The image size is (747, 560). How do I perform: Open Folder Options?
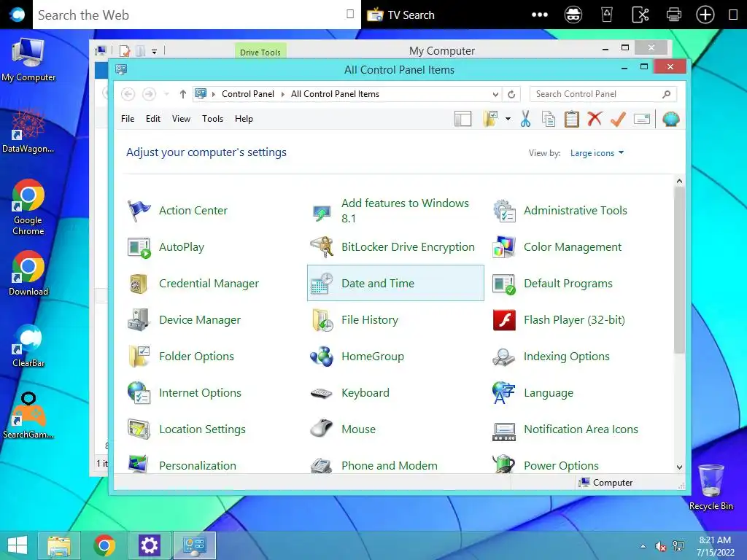pos(181,357)
